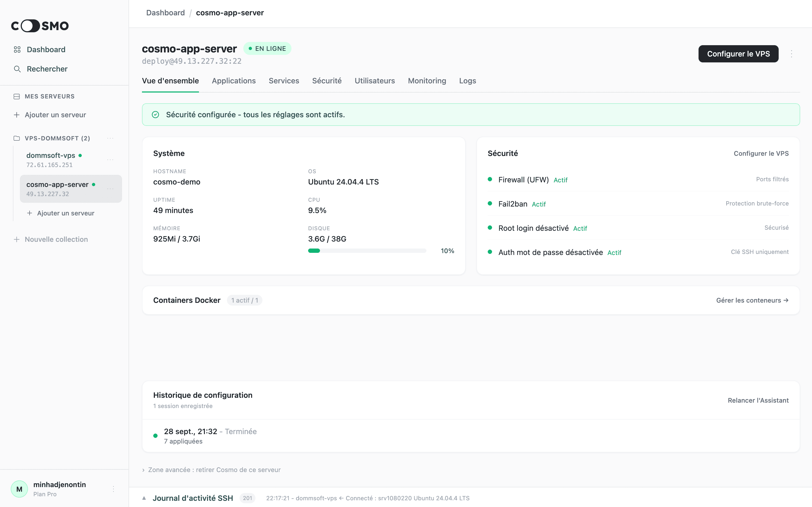The image size is (812, 507).
Task: Click the disk usage progress bar
Action: 367,251
